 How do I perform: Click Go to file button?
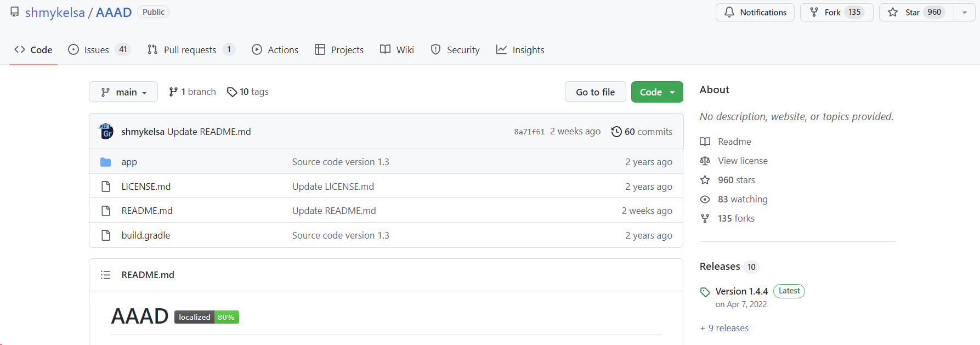point(595,92)
